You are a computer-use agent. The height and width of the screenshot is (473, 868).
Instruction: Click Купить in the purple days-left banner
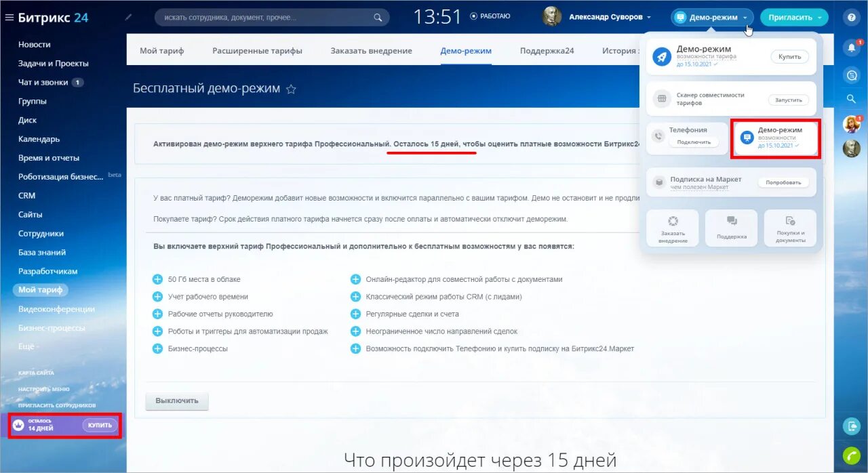click(x=100, y=426)
